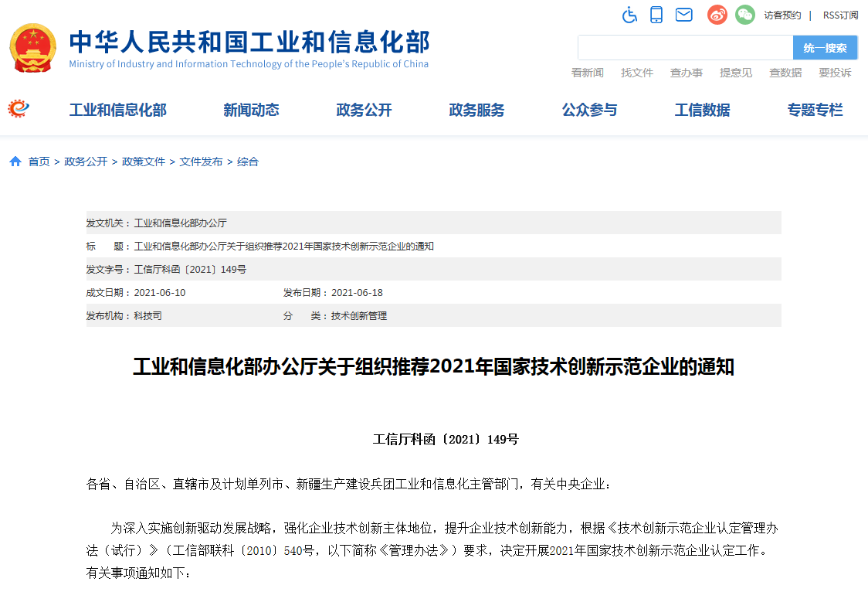
Task: Click the home icon in breadcrumb
Action: 15,162
